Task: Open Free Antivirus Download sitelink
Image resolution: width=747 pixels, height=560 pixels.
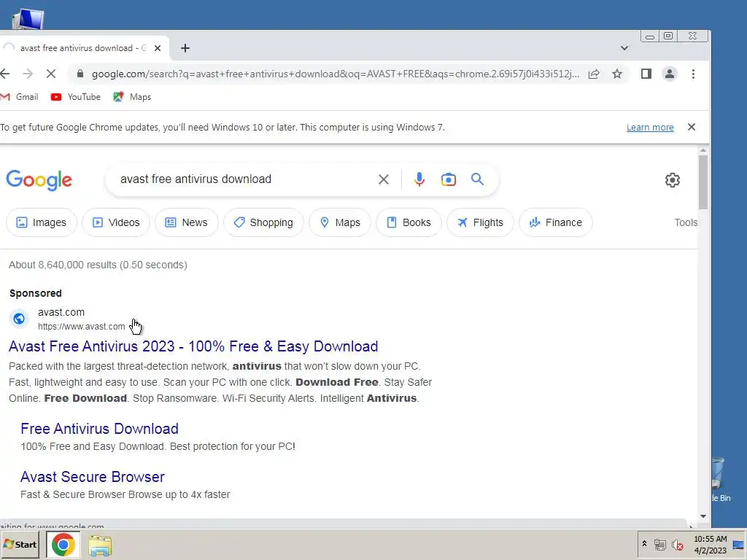Action: (99, 429)
